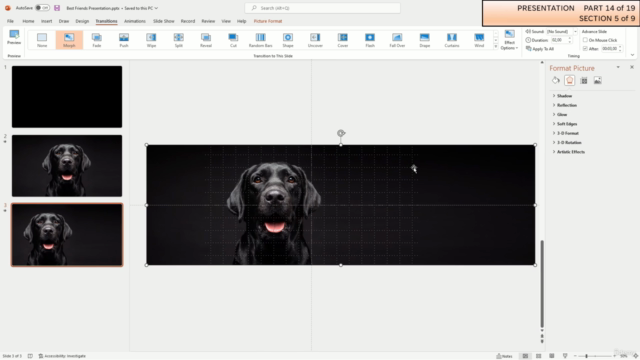Click Apply To All button
The height and width of the screenshot is (360, 640).
tap(540, 49)
